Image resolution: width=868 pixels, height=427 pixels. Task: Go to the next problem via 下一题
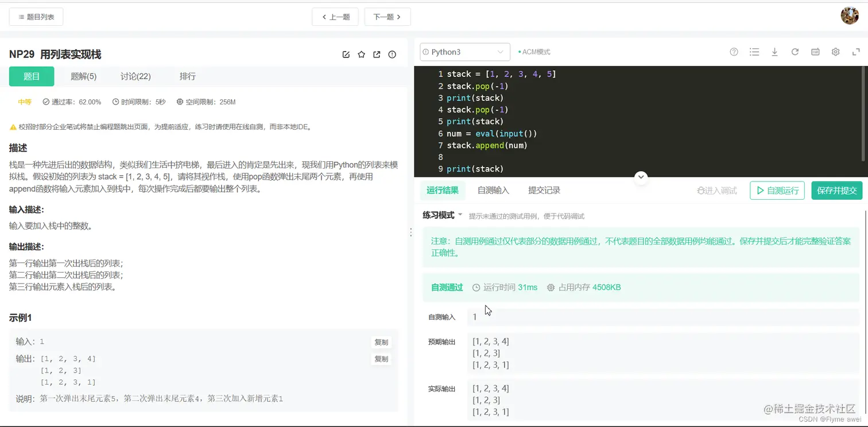coord(387,17)
